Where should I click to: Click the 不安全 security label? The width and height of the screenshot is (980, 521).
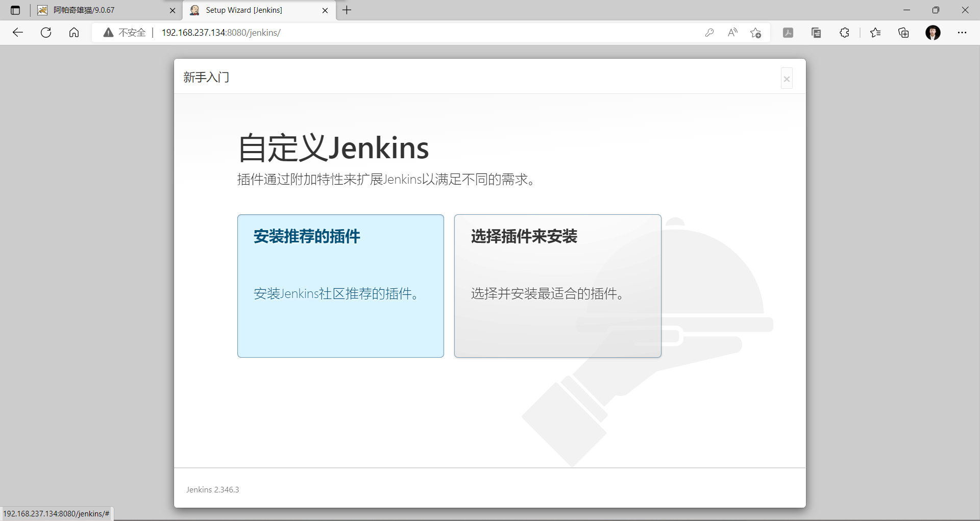(x=132, y=33)
